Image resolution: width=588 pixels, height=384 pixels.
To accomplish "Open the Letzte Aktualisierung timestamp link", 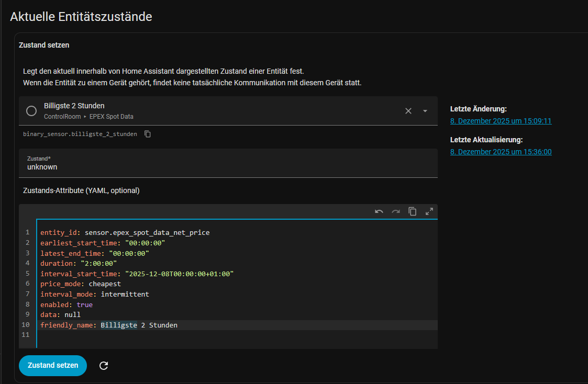I will (501, 152).
